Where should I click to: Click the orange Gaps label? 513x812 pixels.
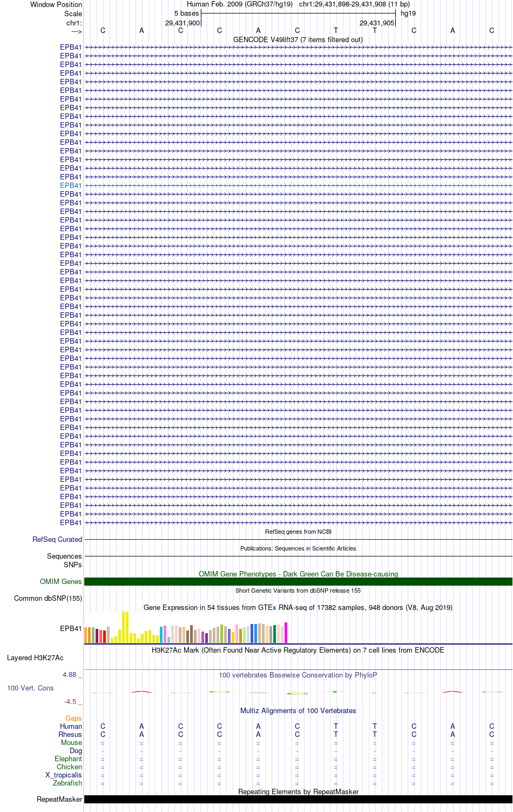[x=73, y=718]
